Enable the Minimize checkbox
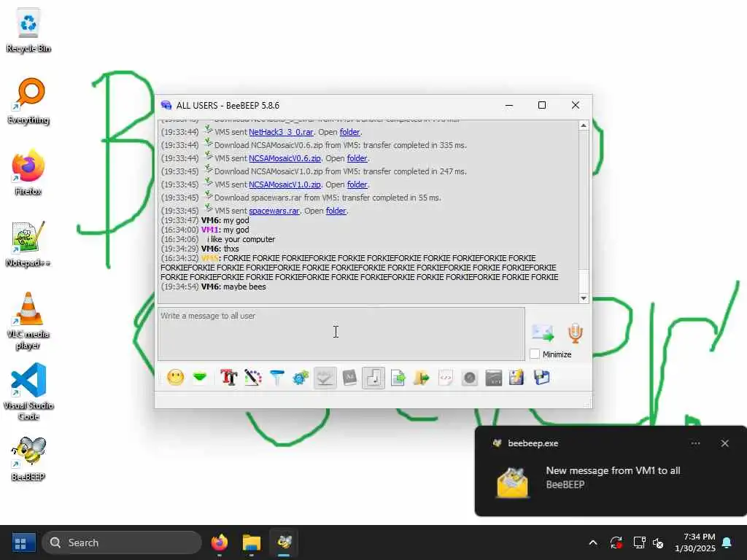Viewport: 747px width, 560px height. tap(535, 354)
